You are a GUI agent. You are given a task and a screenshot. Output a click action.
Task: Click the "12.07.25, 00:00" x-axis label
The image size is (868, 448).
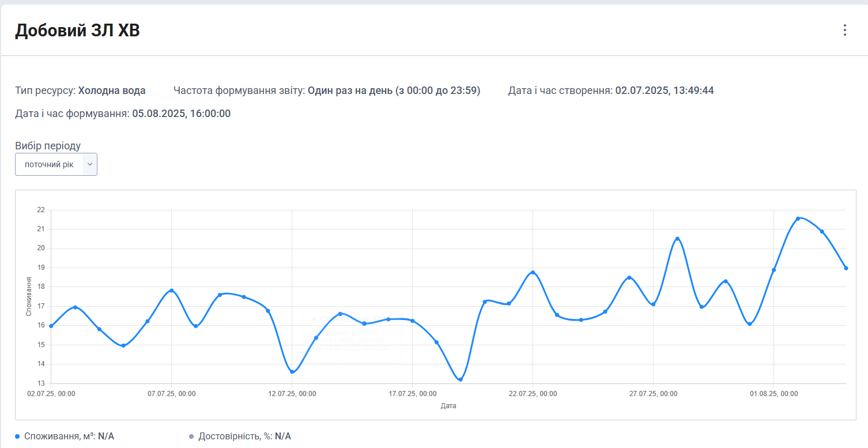(x=292, y=394)
